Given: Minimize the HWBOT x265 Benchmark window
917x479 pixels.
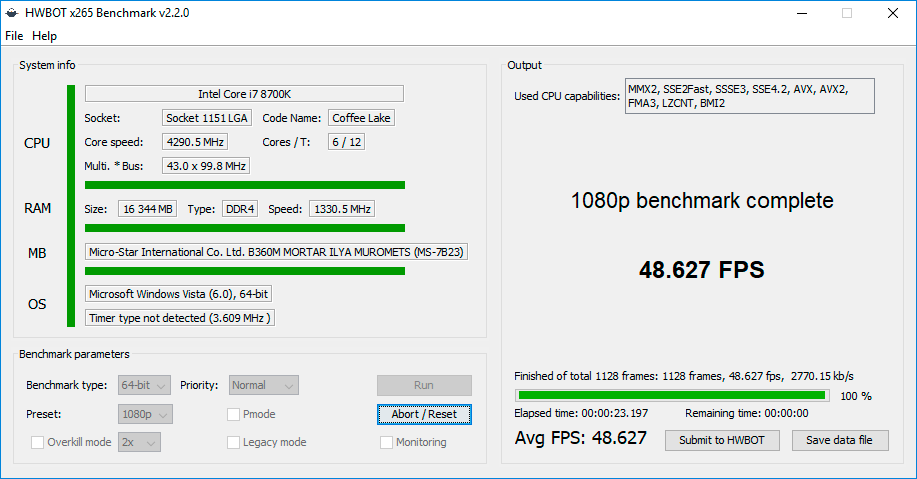Looking at the screenshot, I should point(801,14).
